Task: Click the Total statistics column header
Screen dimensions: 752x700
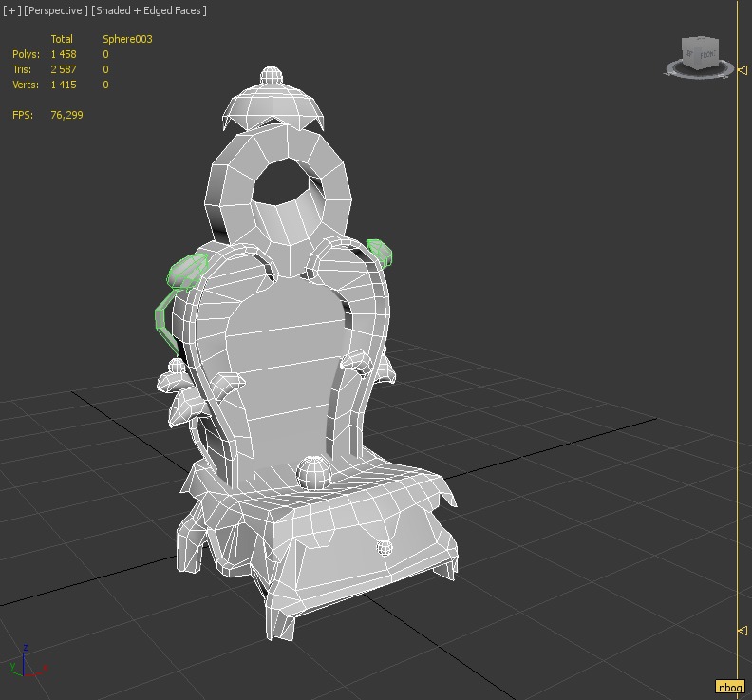Action: (x=62, y=39)
